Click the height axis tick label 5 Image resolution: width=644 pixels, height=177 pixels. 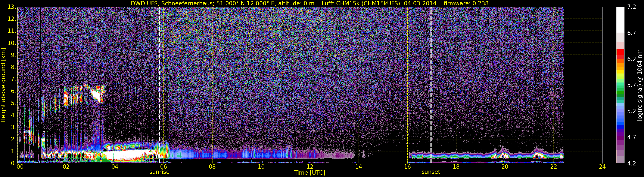tap(13, 103)
